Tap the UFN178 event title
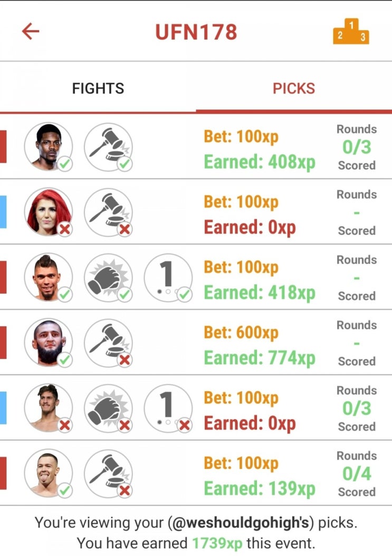Image resolution: width=392 pixels, height=556 pixels. pyautogui.click(x=196, y=32)
